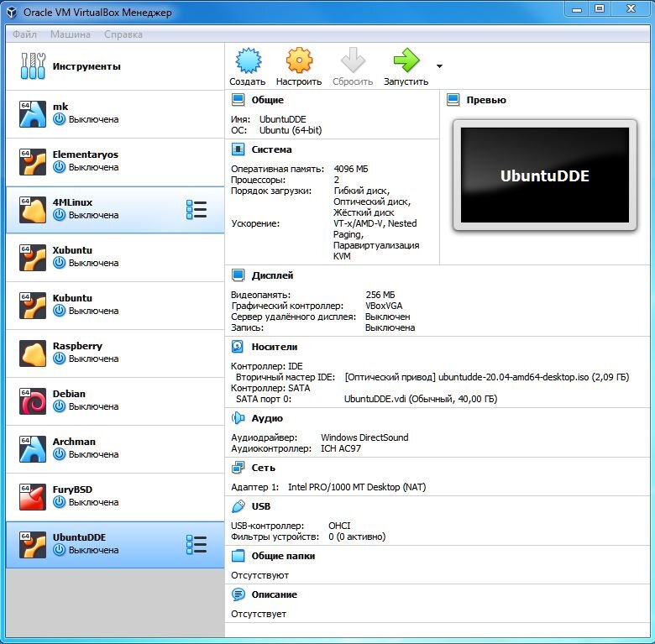Click the Intel PRO/1000 MT Desktop (NAT) text

coord(357,487)
